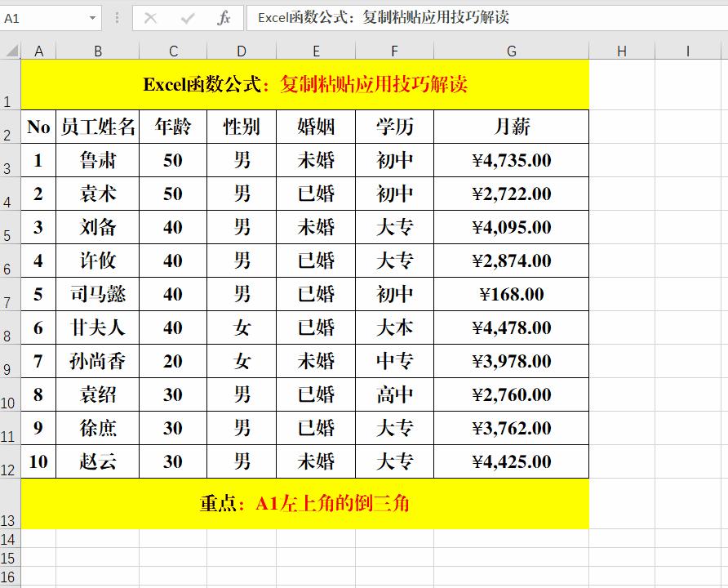
Task: Click the Select All triangle left of column A
Action: pos(11,50)
